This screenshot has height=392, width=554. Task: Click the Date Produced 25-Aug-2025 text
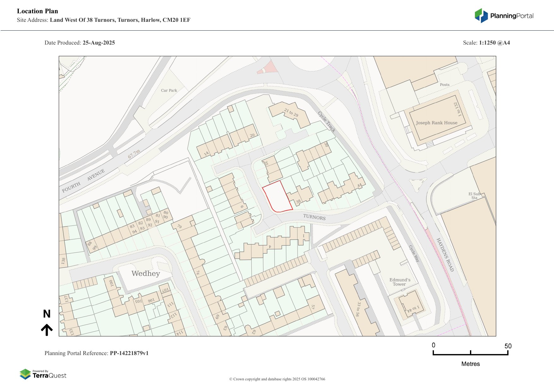coord(80,43)
